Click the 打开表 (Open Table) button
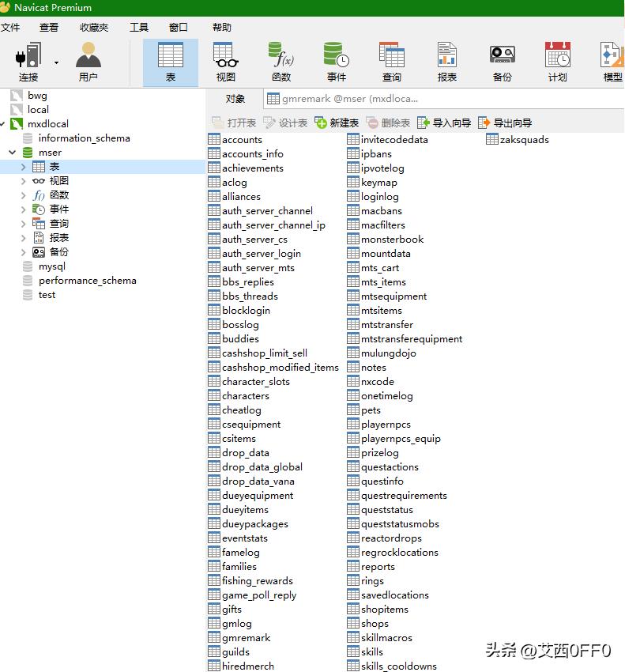 [234, 123]
